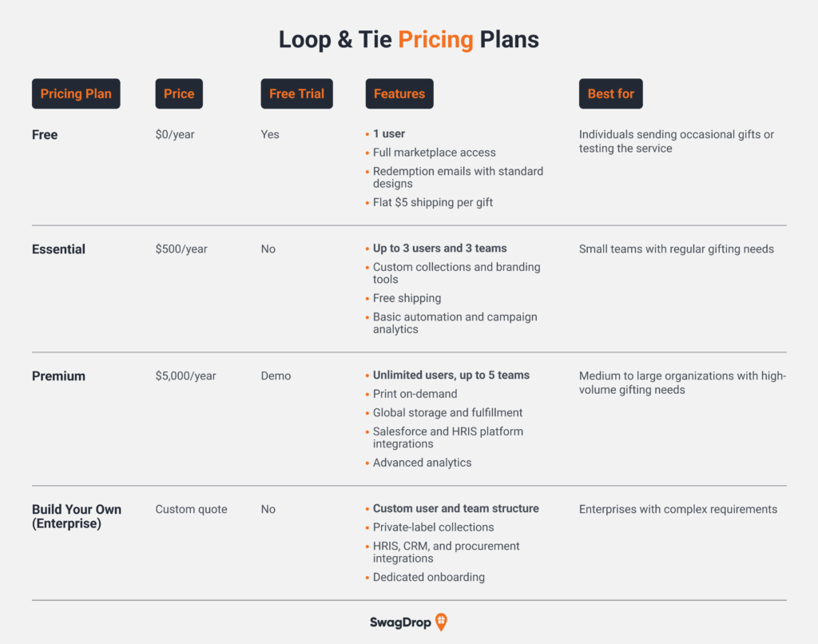
Task: Click the SwagDrop brand name text
Action: pos(400,622)
